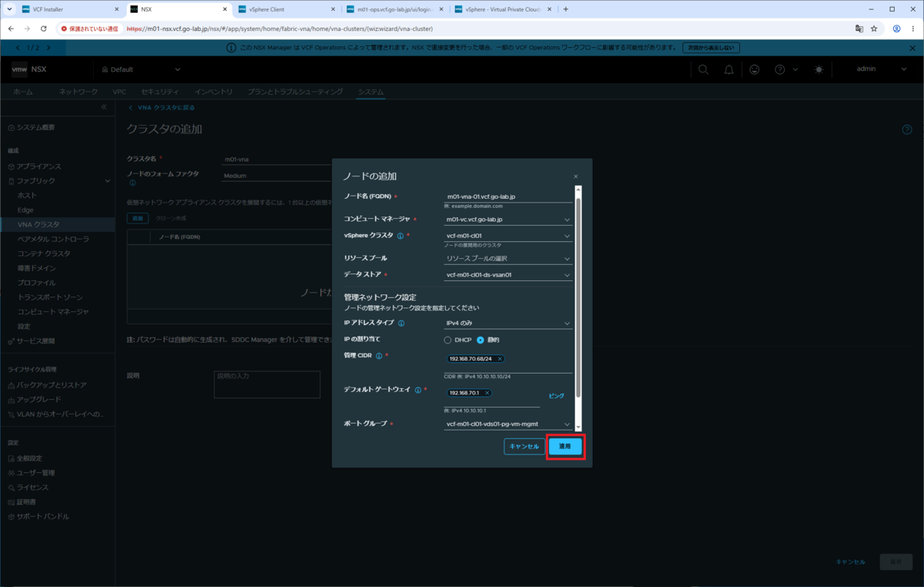Click the 説明の入力 text area
This screenshot has height=587, width=924.
(266, 384)
